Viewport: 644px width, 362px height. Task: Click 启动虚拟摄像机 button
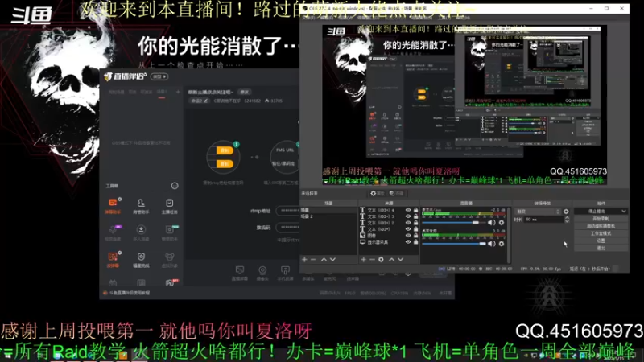601,226
